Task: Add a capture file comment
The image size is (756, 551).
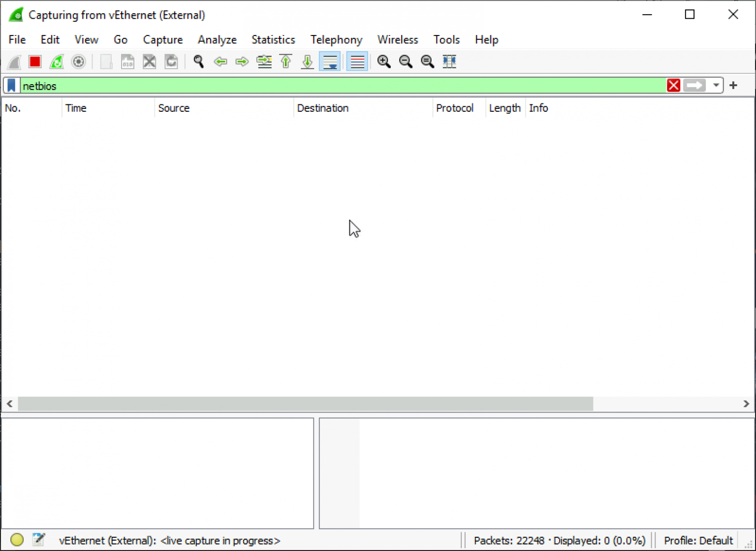Action: (39, 540)
